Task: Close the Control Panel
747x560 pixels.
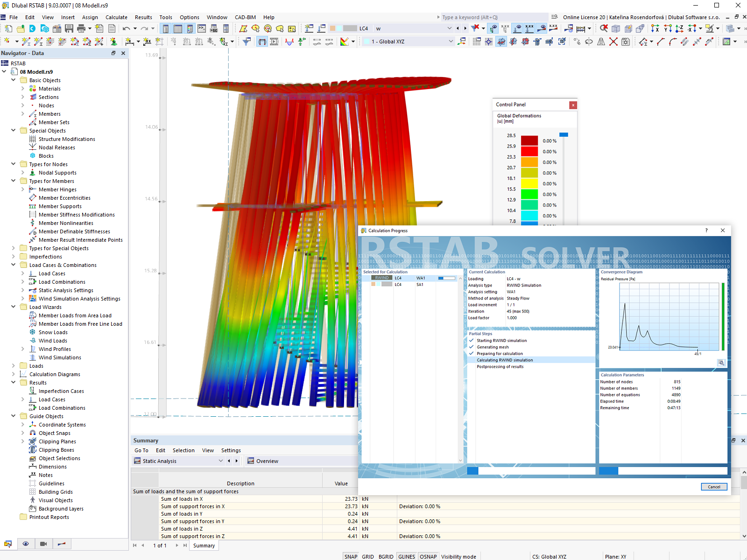Action: coord(573,105)
